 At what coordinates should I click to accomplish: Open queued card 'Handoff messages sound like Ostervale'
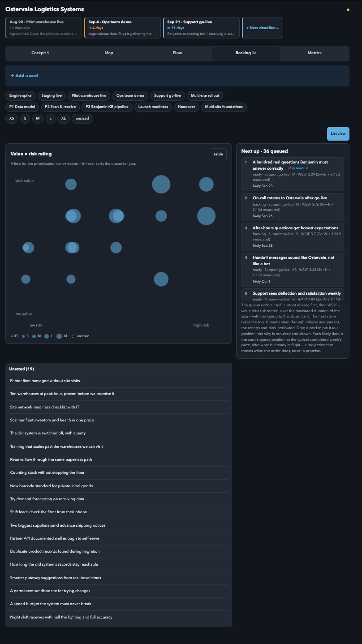click(293, 270)
